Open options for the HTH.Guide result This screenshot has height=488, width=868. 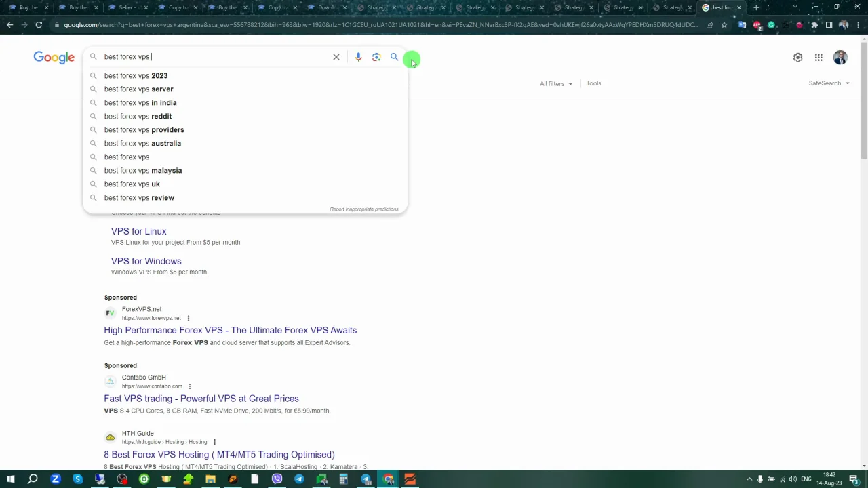pos(214,442)
